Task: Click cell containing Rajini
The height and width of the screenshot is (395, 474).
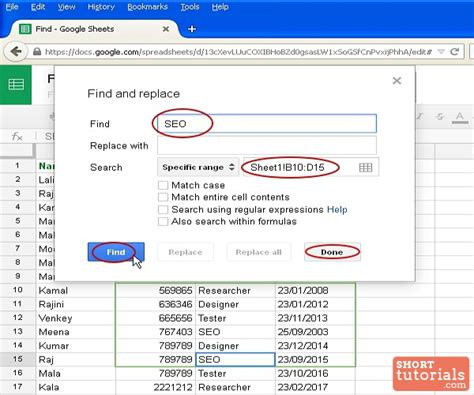Action: pyautogui.click(x=76, y=304)
